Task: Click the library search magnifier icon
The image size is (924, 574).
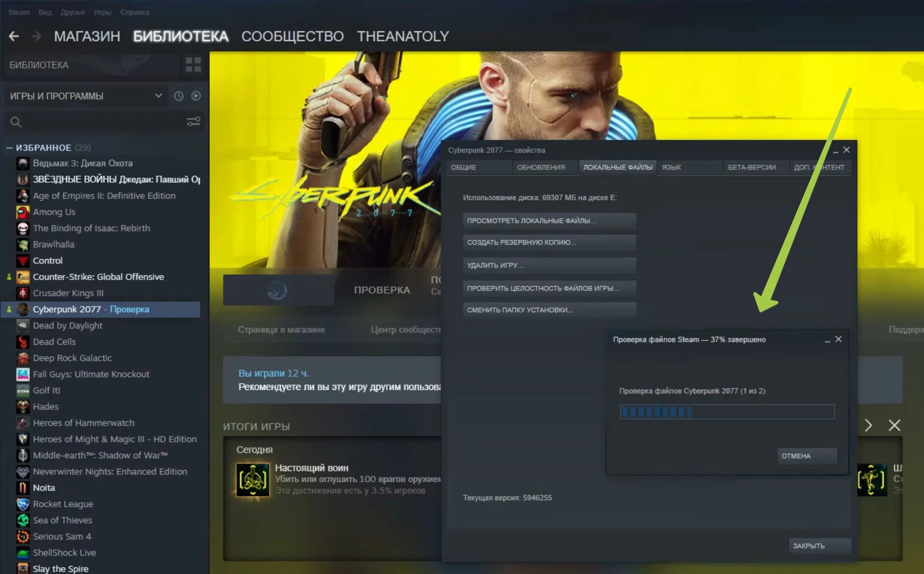Action: 16,122
